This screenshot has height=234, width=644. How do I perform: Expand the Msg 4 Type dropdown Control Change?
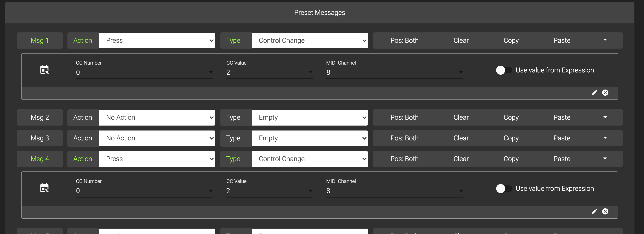(x=309, y=159)
